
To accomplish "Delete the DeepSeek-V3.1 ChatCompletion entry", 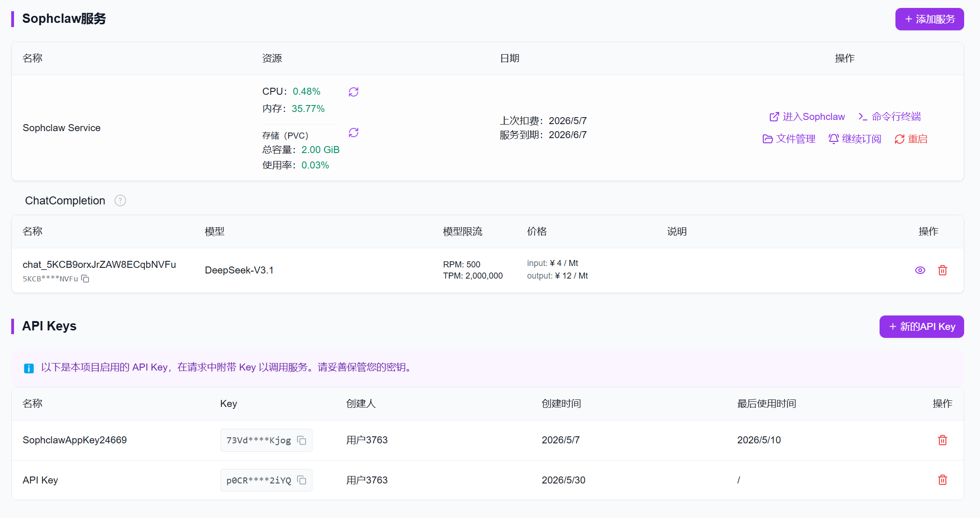I will (x=943, y=270).
